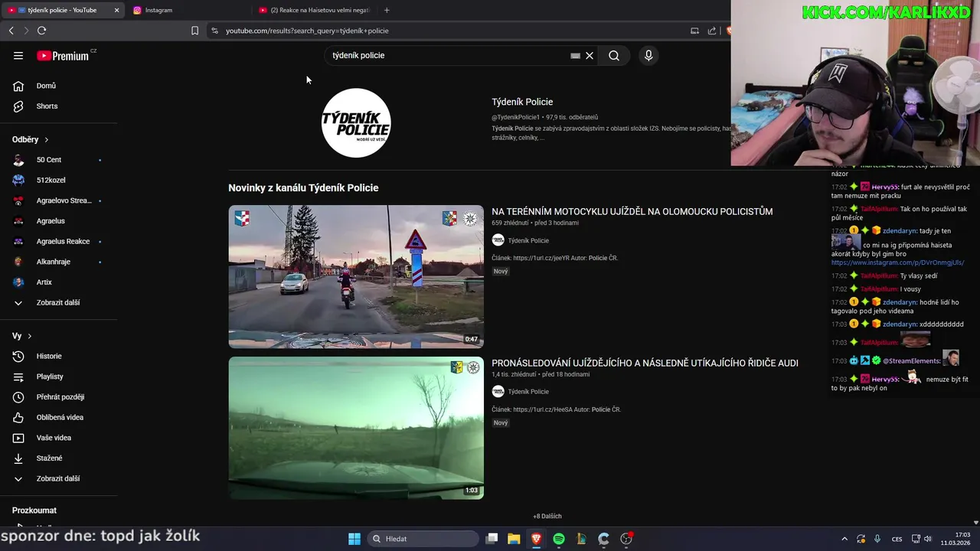Reload the page with refresh icon
This screenshot has height=551, width=980.
41,31
